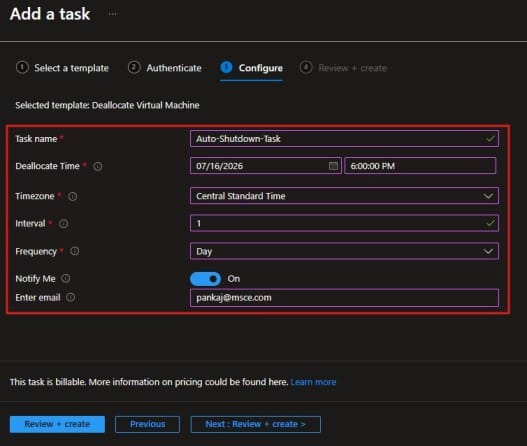Screen dimensions: 527x446
Task: Turn off the Notify Me toggle
Action: tap(205, 279)
